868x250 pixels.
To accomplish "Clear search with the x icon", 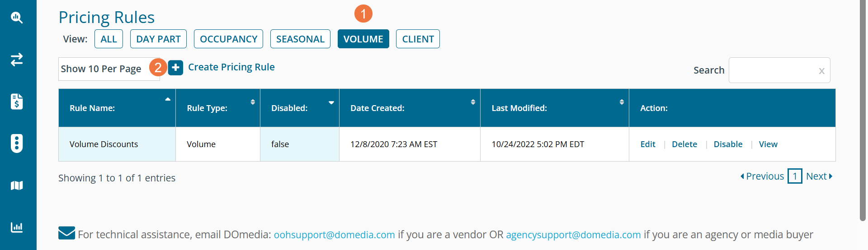I will click(x=821, y=71).
